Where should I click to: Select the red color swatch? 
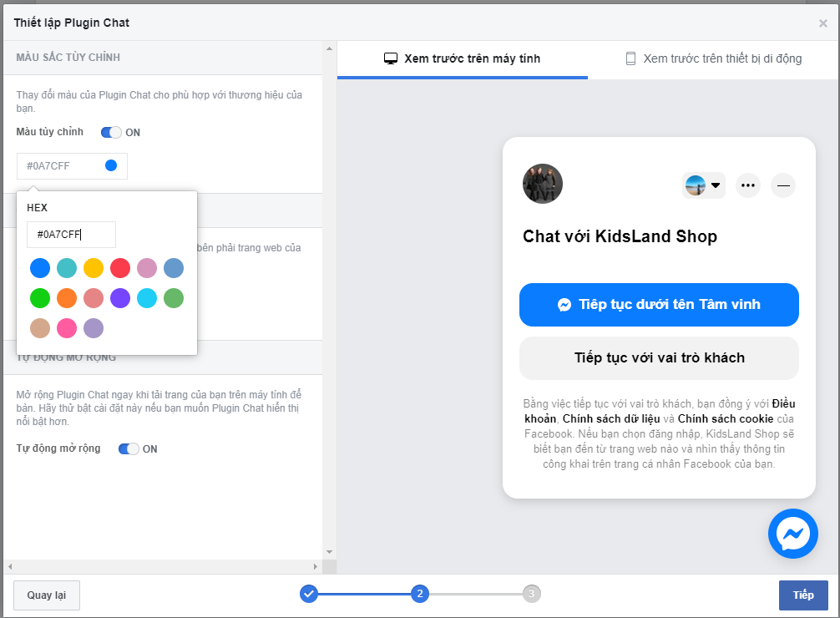click(x=120, y=268)
